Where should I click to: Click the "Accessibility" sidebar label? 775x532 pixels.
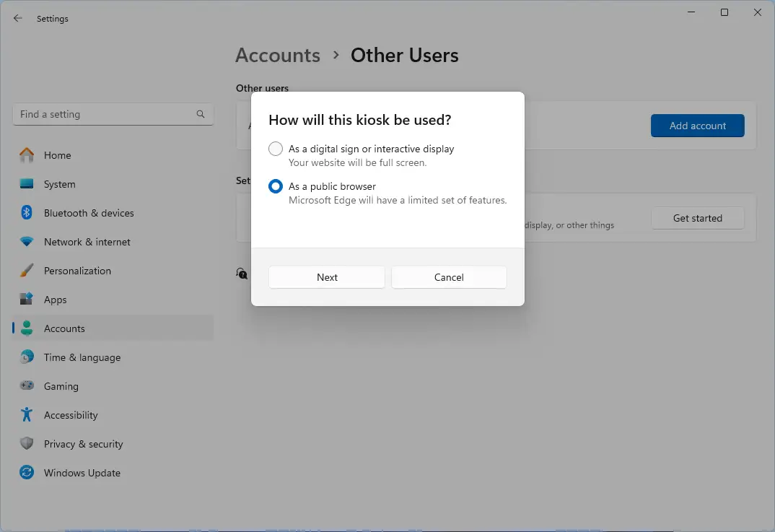pyautogui.click(x=71, y=415)
